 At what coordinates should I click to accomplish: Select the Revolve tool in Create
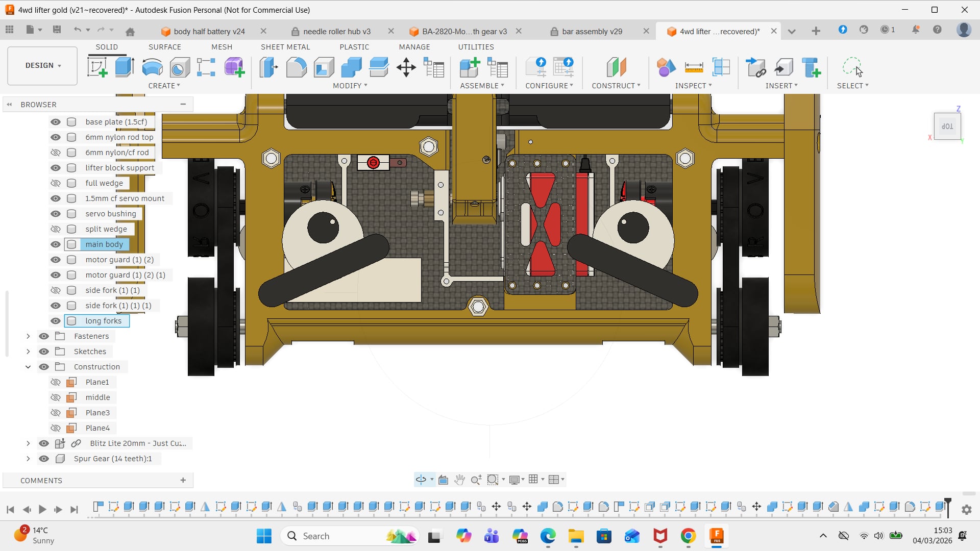152,67
